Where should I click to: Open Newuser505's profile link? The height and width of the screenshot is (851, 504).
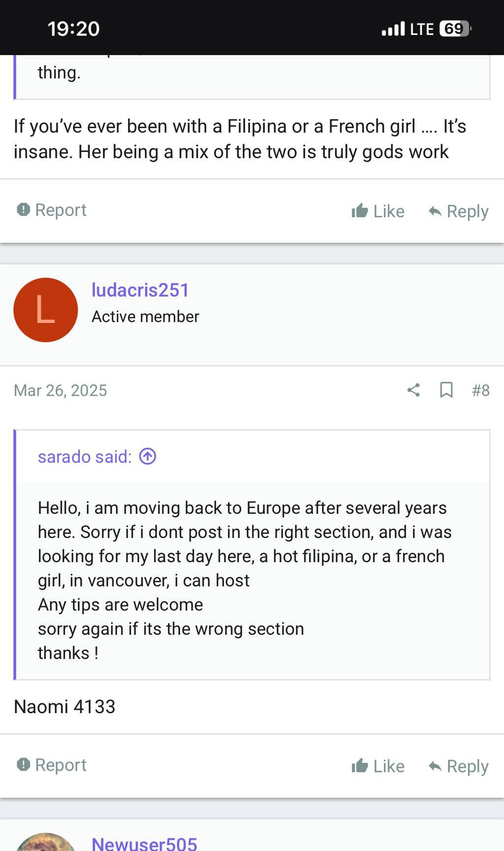coord(144,844)
